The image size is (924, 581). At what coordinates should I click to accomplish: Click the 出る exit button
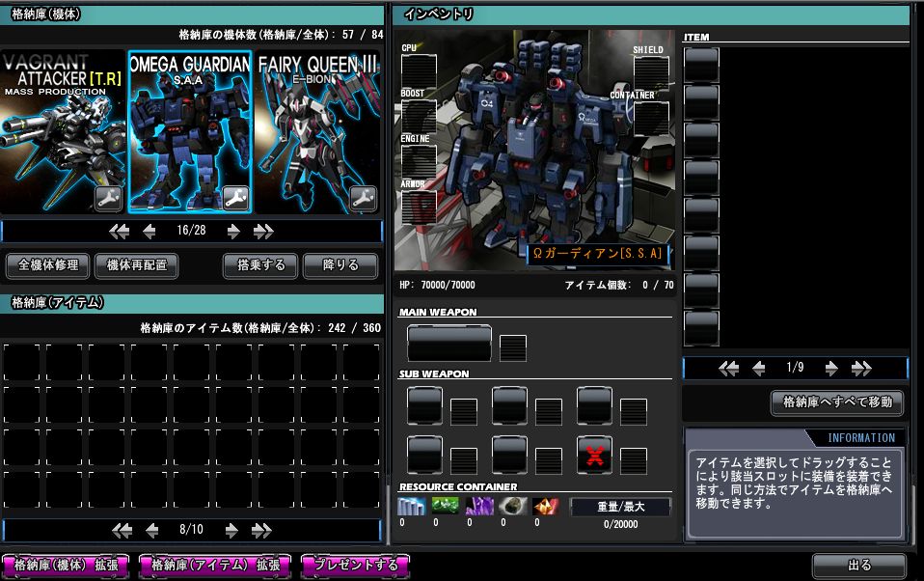(858, 565)
